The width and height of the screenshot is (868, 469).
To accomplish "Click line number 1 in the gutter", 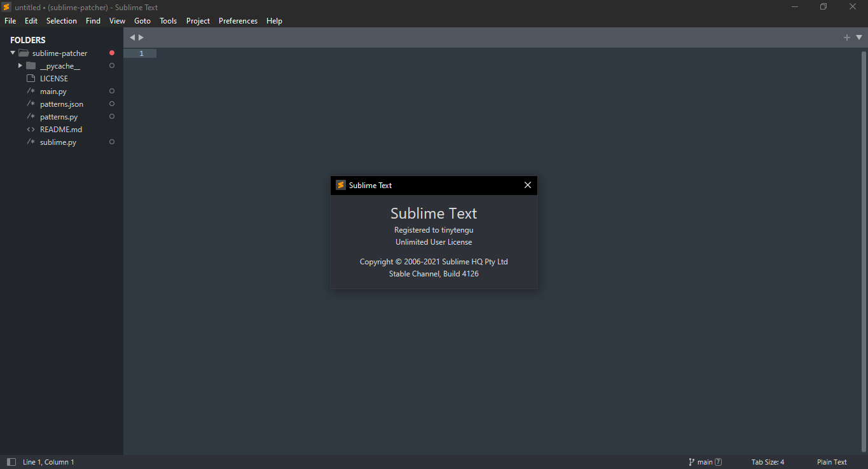I will (141, 53).
